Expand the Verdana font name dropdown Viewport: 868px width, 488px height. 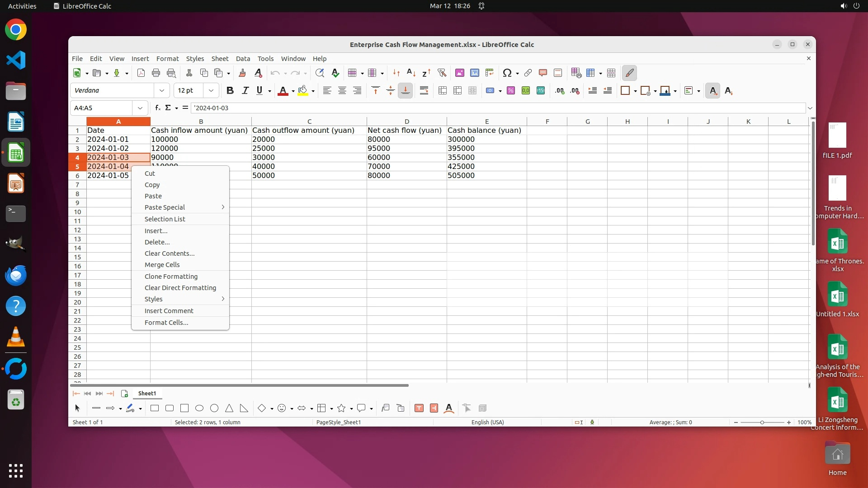[x=161, y=91]
